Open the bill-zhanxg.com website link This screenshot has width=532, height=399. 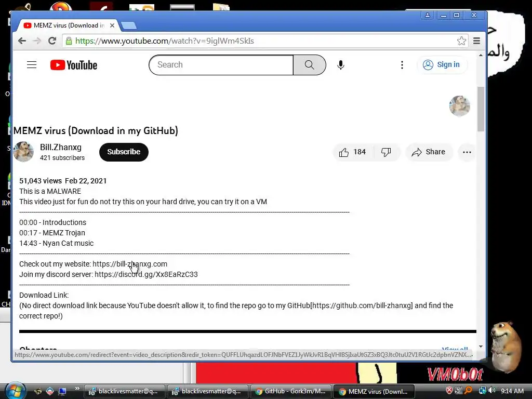130,264
